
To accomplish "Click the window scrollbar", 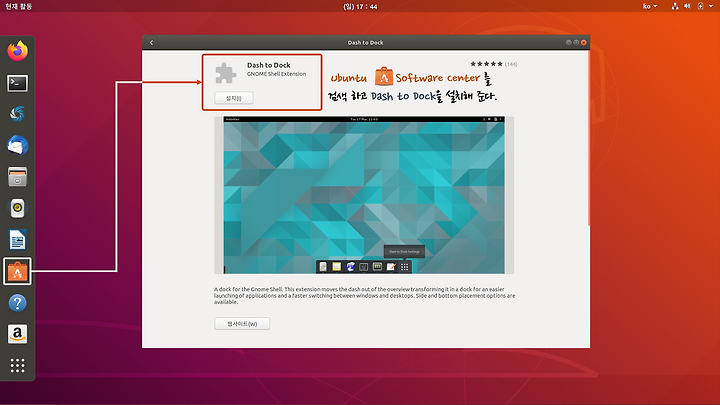I will coord(588,138).
